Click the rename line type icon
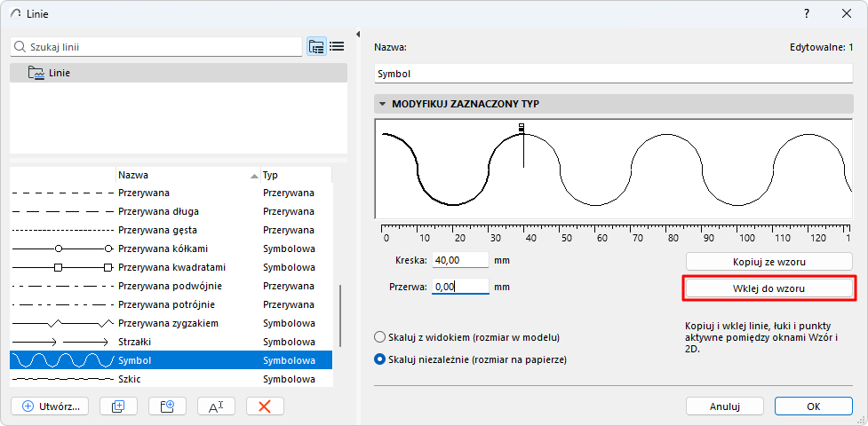 [x=216, y=406]
